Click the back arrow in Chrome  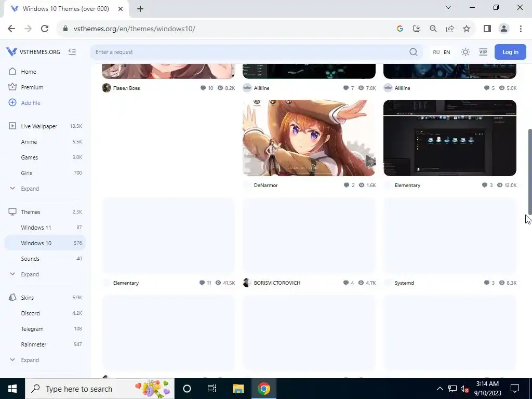click(x=11, y=29)
